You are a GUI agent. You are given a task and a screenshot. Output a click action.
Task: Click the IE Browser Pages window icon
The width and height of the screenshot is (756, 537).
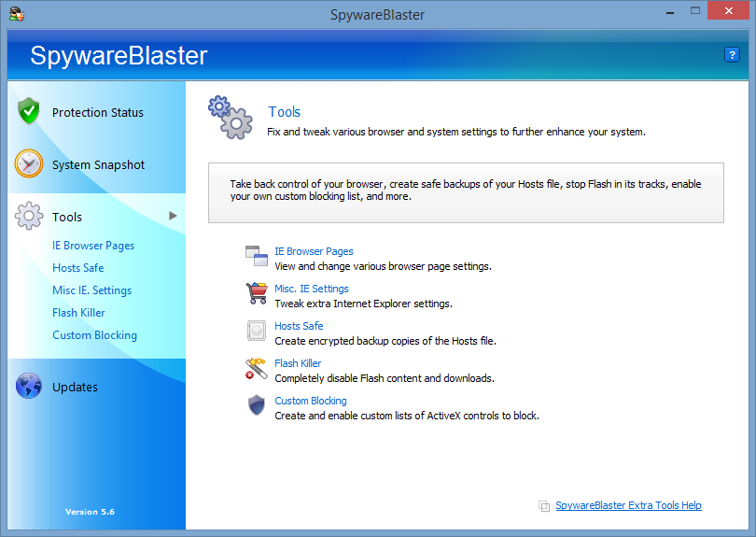[256, 256]
